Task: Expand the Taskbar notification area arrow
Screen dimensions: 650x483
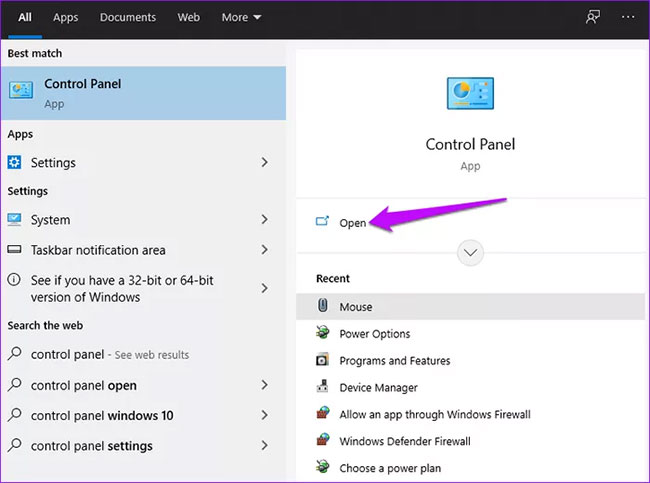Action: pyautogui.click(x=264, y=250)
